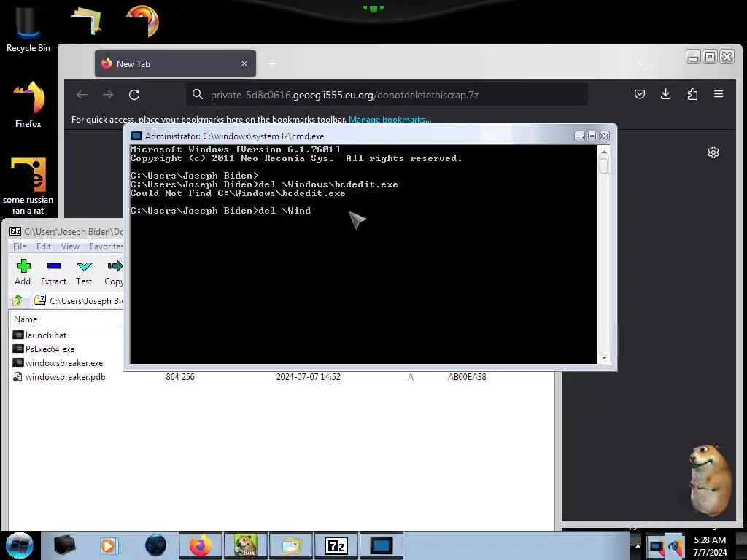747x560 pixels.
Task: Click the 7-Zip Add toolbar button
Action: [x=23, y=273]
